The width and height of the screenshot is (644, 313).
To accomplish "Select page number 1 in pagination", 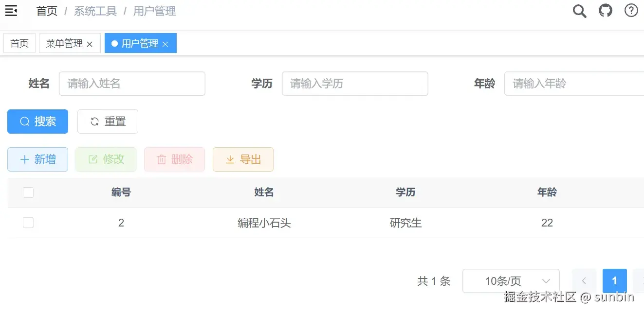I will (x=615, y=281).
